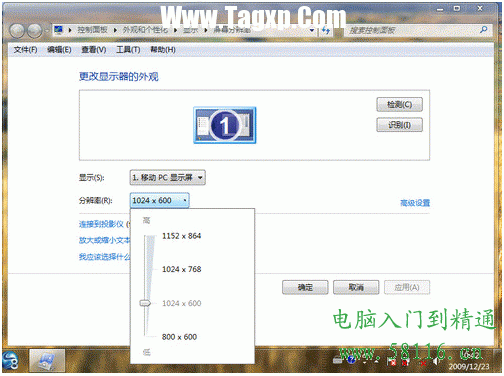
Task: Open the address bar history dropdown arrow
Action: (x=312, y=31)
